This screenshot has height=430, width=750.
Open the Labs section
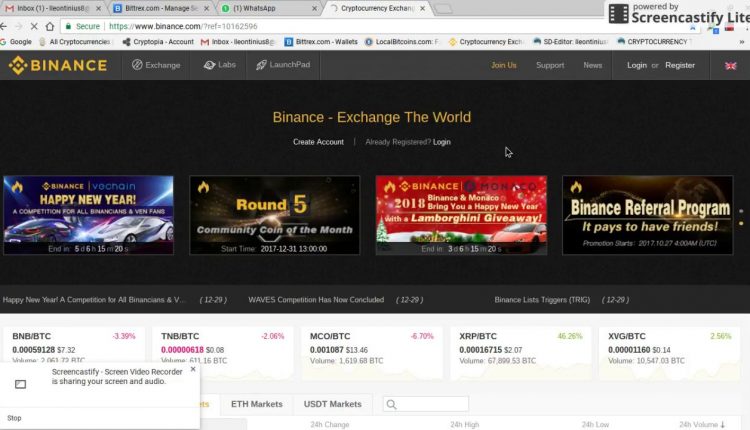pos(219,65)
